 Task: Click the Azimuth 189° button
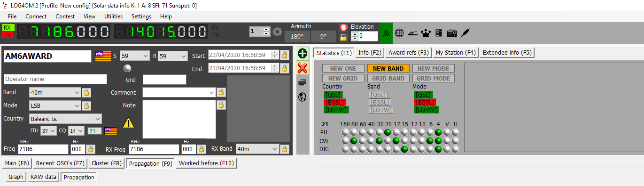click(297, 36)
